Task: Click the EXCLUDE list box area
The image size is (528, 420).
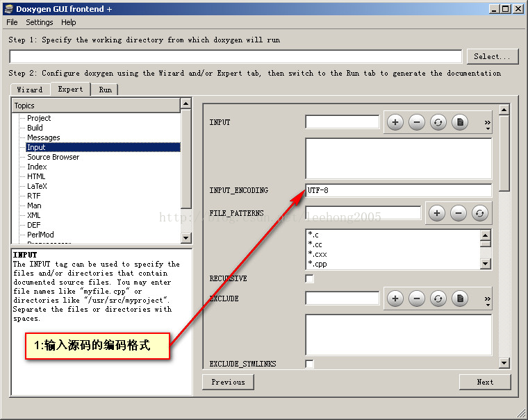Action: click(x=398, y=335)
